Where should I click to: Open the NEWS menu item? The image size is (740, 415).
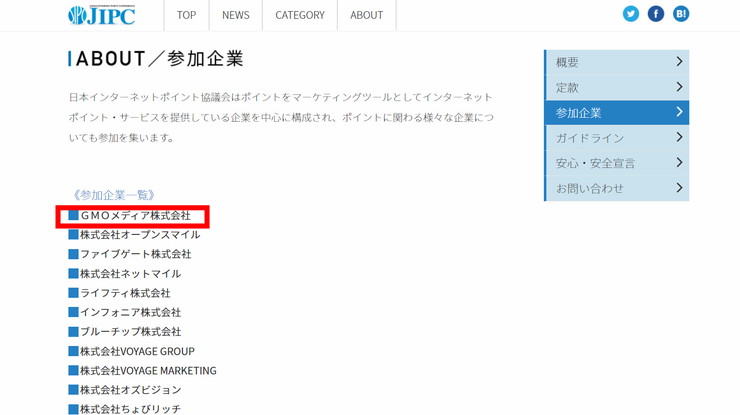pyautogui.click(x=235, y=15)
